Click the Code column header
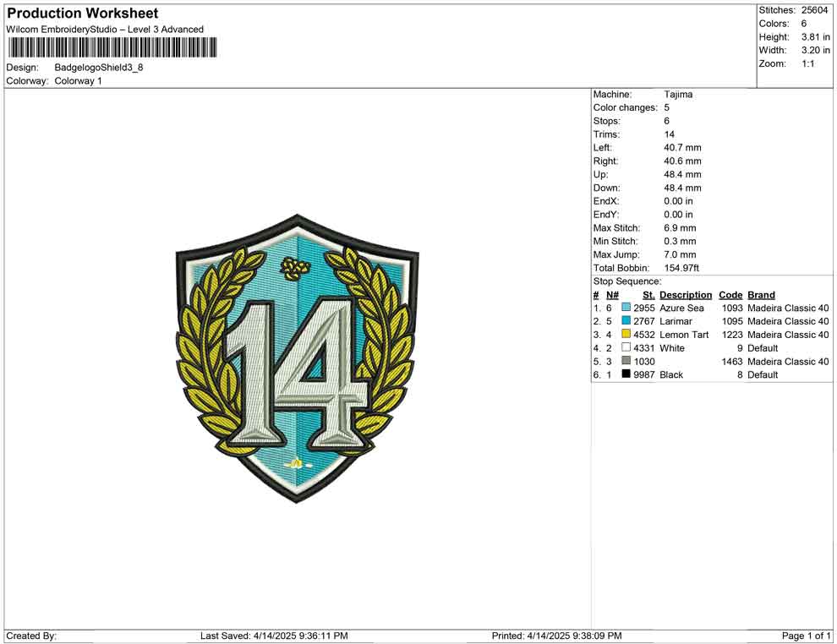 (730, 295)
